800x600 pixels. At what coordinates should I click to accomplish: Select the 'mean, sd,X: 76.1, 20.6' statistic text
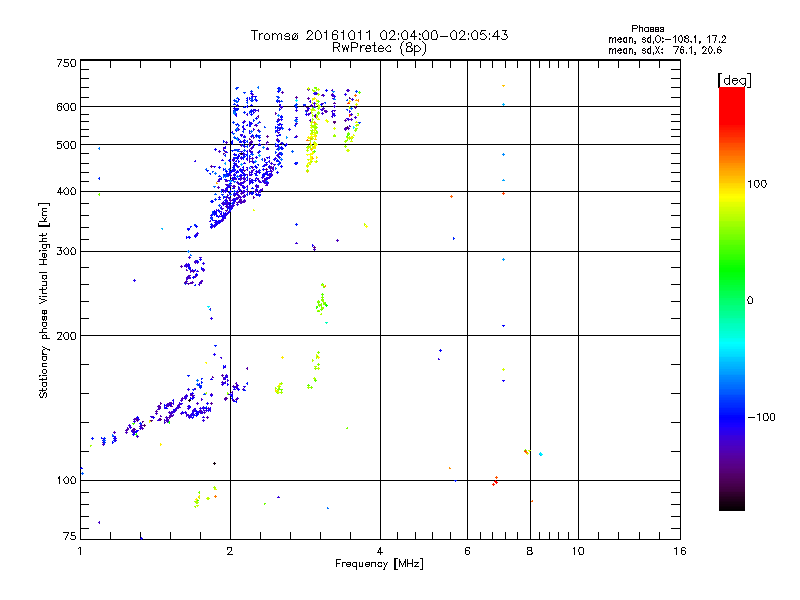coord(665,50)
